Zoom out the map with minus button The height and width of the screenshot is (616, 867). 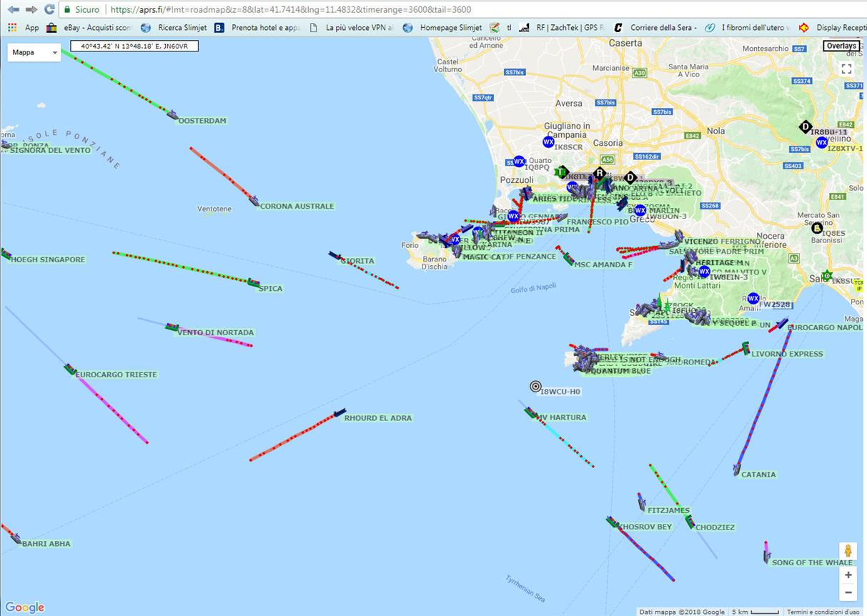tap(848, 592)
